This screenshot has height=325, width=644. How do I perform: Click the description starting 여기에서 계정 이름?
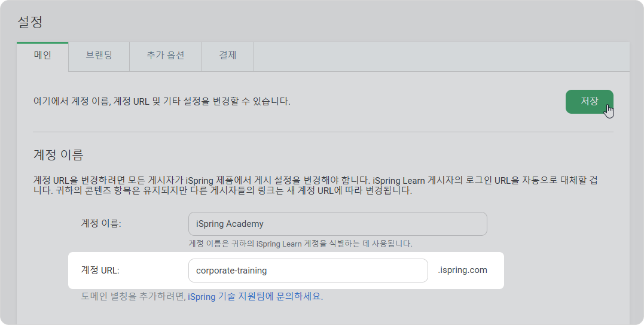(x=162, y=101)
